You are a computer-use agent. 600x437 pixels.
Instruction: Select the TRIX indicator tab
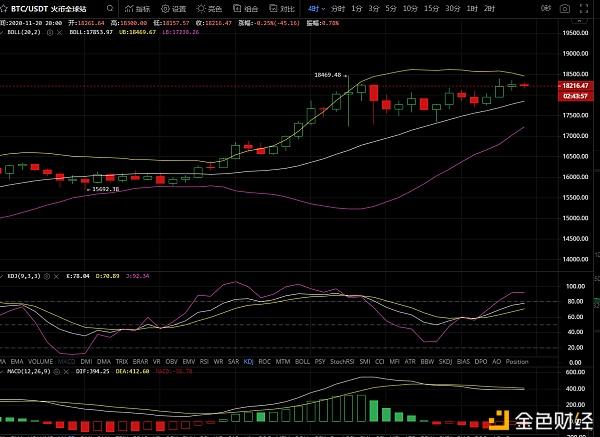[x=122, y=362]
